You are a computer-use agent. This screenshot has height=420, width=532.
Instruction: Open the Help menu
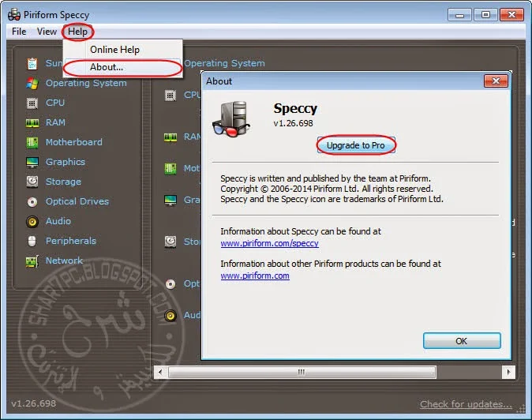77,32
